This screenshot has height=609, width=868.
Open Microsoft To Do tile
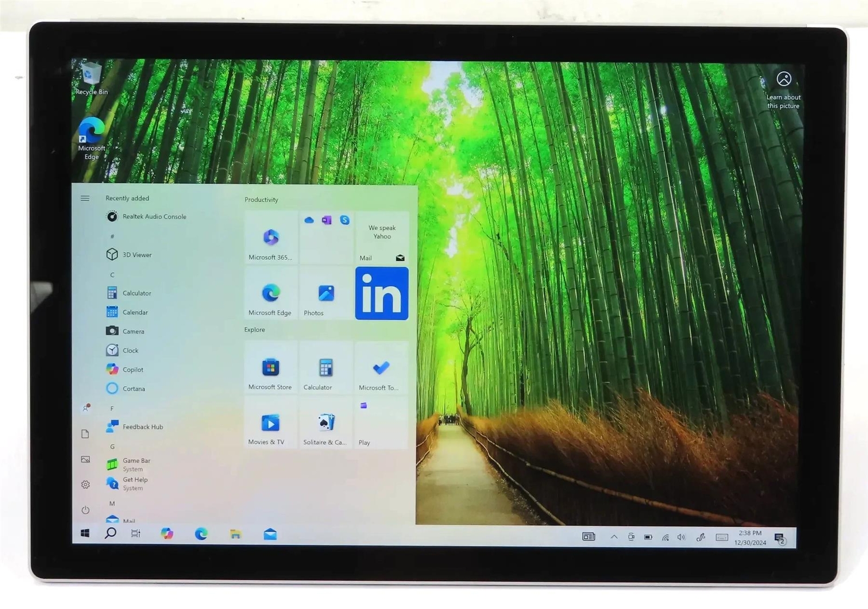click(x=382, y=368)
